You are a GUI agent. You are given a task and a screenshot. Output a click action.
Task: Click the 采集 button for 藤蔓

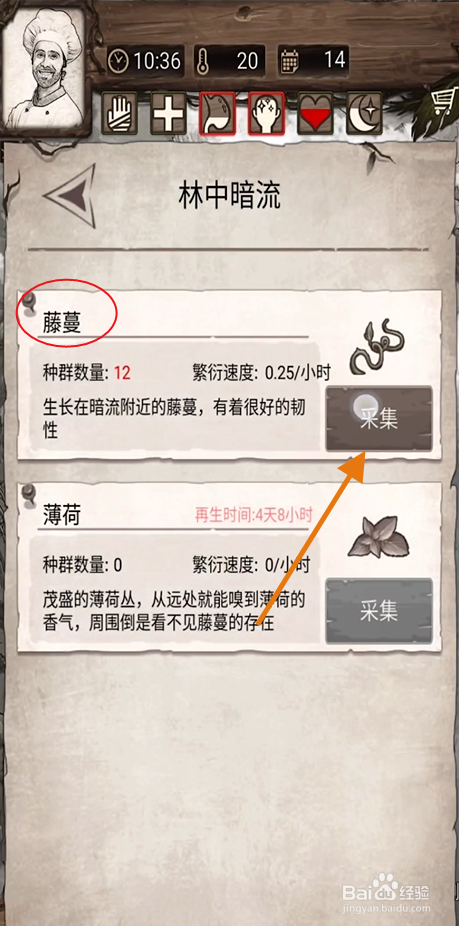[379, 419]
